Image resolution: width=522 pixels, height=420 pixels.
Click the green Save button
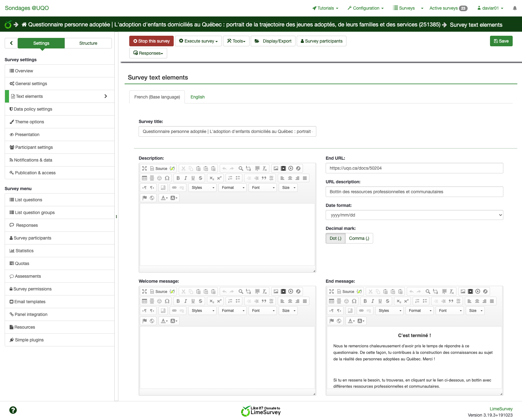[501, 41]
